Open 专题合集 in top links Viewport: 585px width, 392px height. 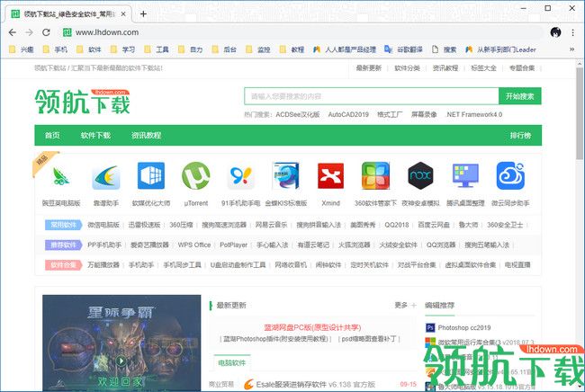(x=522, y=67)
